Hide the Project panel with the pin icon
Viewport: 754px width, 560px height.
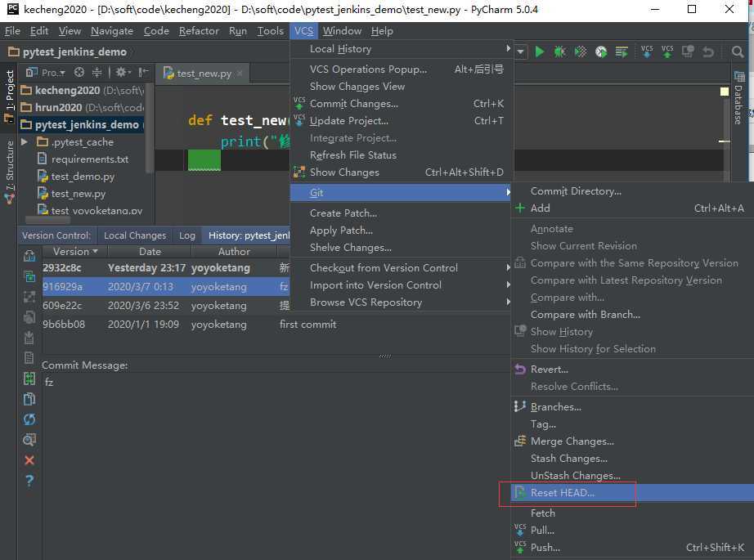[x=143, y=72]
